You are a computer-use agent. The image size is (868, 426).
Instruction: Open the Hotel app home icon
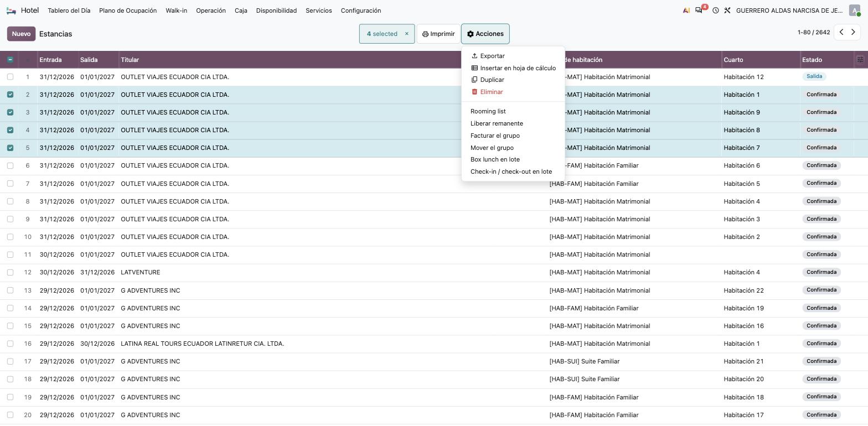[11, 11]
